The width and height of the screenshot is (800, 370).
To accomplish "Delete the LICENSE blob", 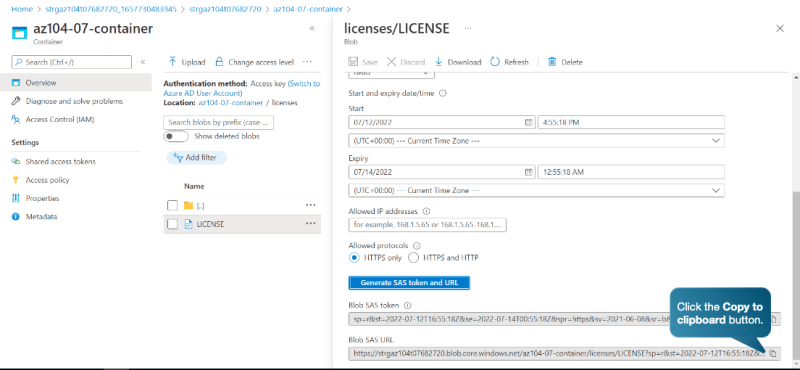I will pyautogui.click(x=565, y=62).
